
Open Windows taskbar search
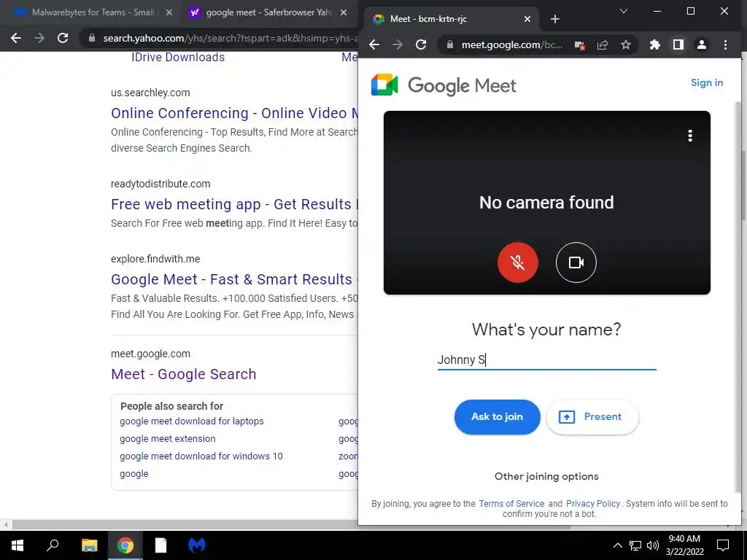(53, 545)
